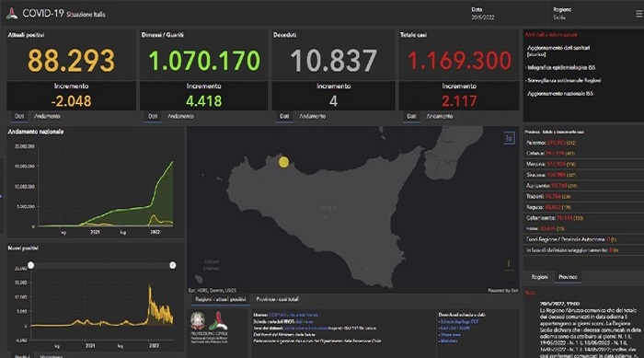Click left handle of Nuovi positivi slider
Viewport: 644px width, 358px height.
tap(30, 266)
